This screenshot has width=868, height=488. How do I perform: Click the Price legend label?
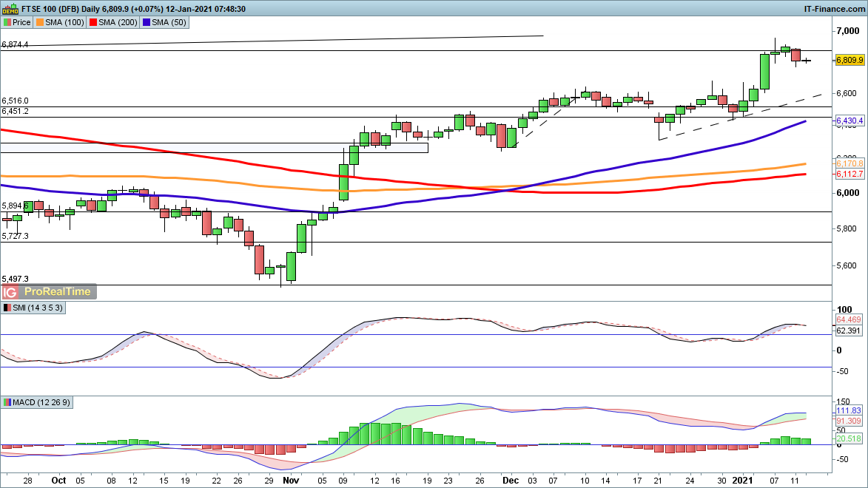(x=21, y=22)
